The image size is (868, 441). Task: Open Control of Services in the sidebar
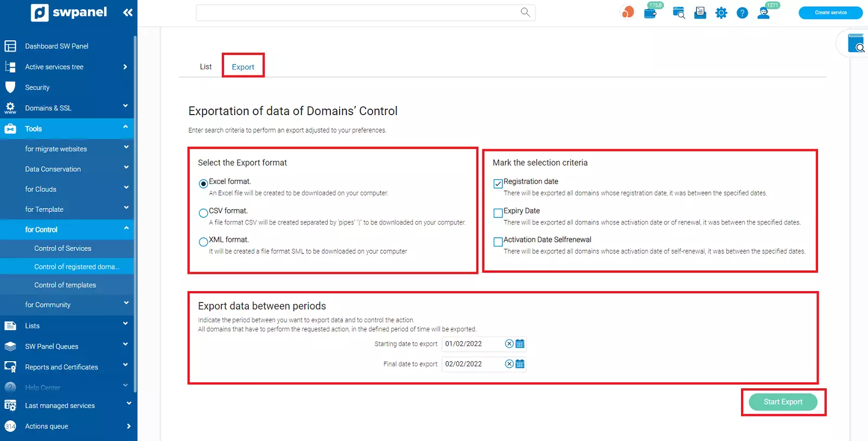coord(63,248)
